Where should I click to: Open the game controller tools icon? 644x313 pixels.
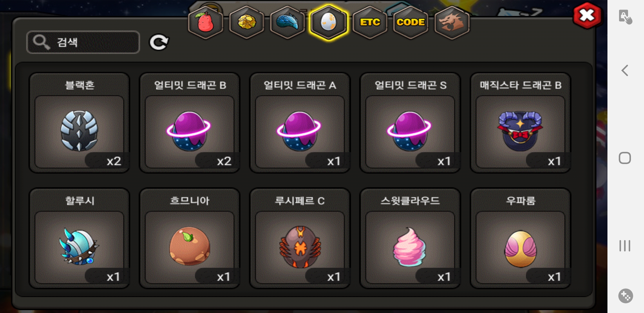click(625, 296)
